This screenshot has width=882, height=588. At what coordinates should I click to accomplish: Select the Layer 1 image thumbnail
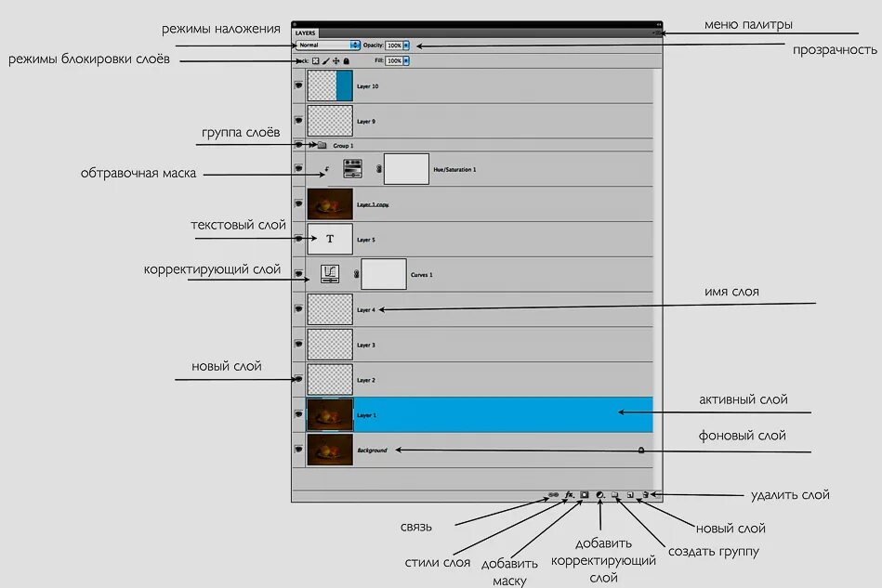[x=330, y=415]
